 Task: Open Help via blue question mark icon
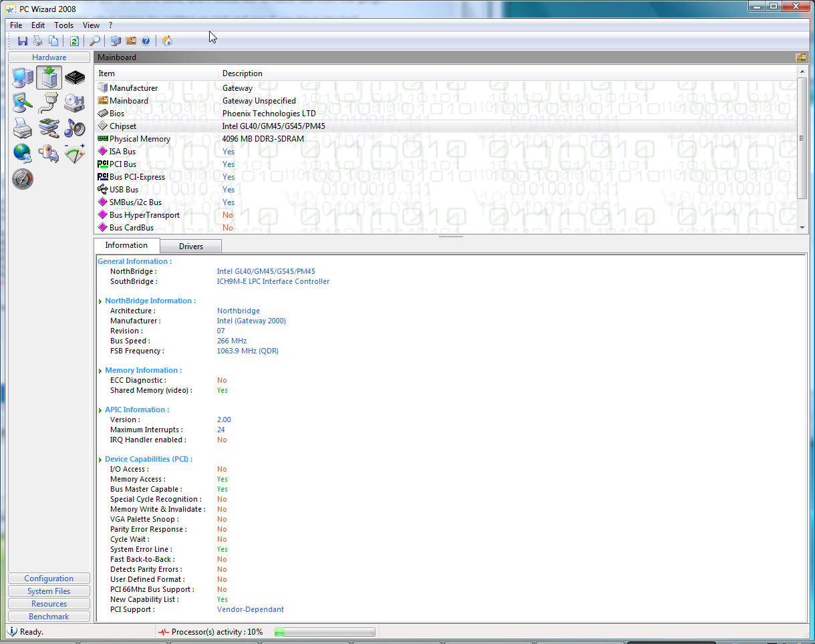point(146,41)
